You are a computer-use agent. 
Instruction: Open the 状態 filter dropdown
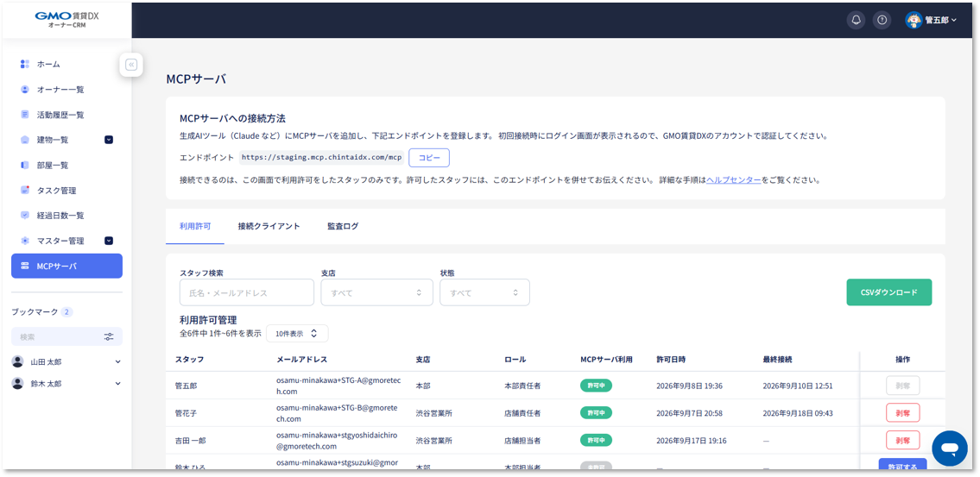point(485,292)
